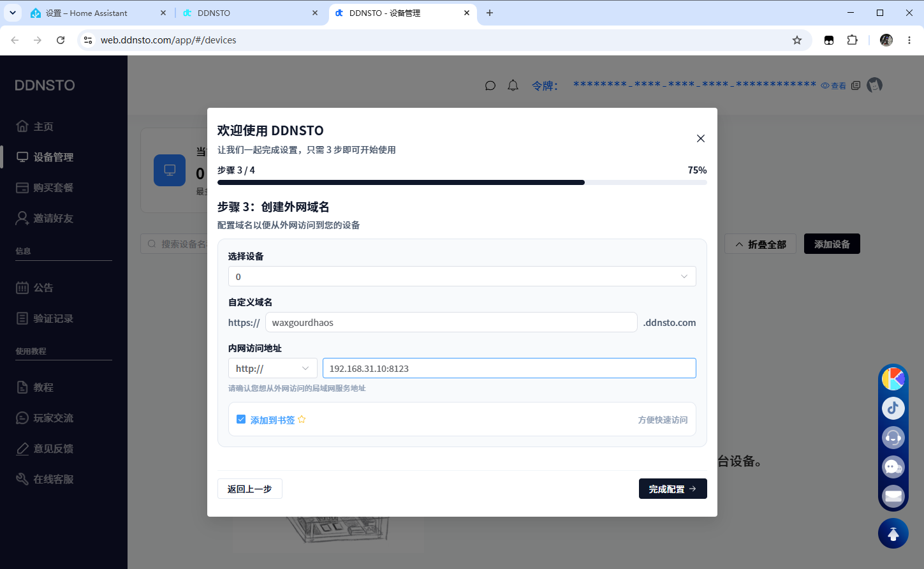Screen dimensions: 924x569
Task: Click the 折叠全部 button
Action: point(760,244)
